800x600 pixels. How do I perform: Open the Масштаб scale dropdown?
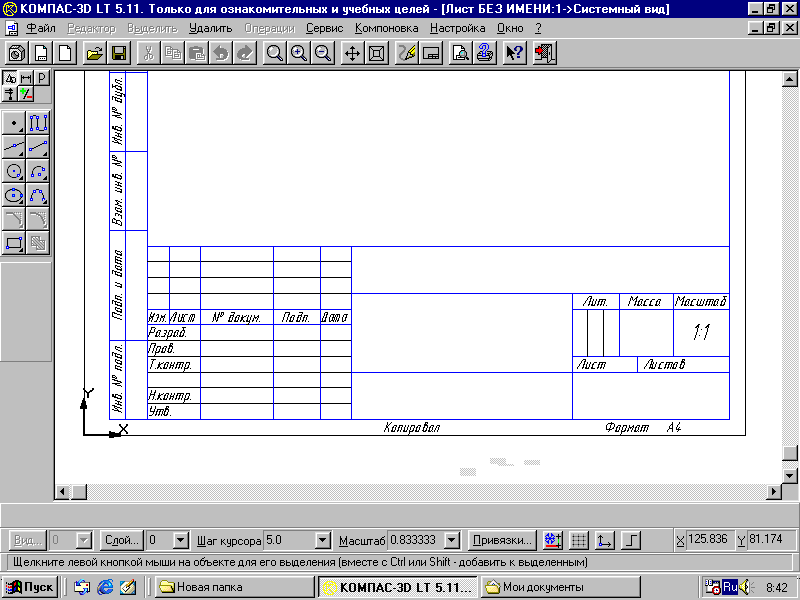[x=452, y=540]
